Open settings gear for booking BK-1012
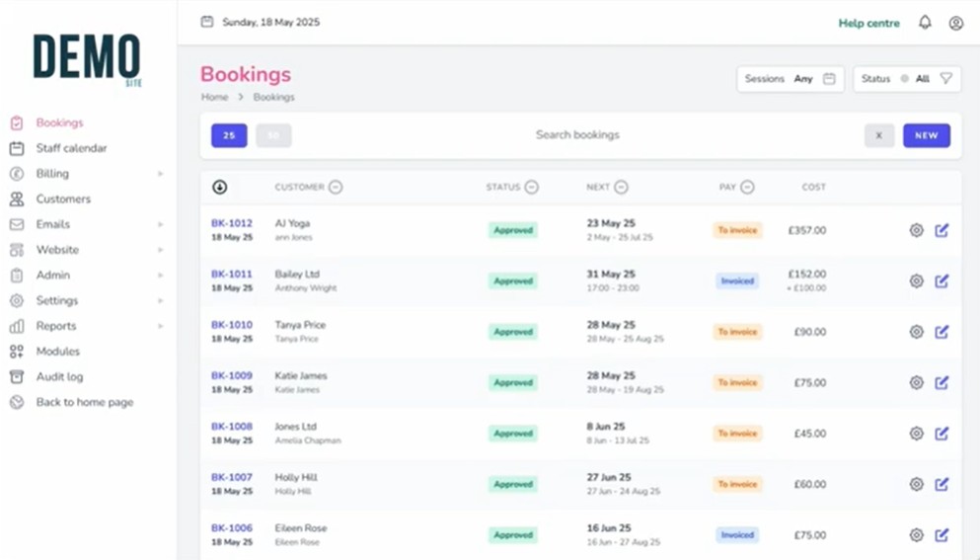This screenshot has height=560, width=980. pos(916,230)
